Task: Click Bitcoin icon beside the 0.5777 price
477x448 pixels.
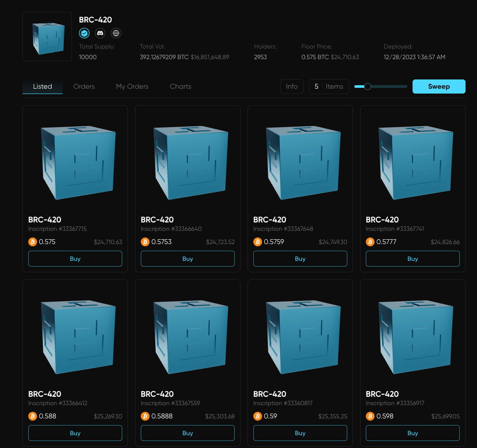Action: coord(370,242)
